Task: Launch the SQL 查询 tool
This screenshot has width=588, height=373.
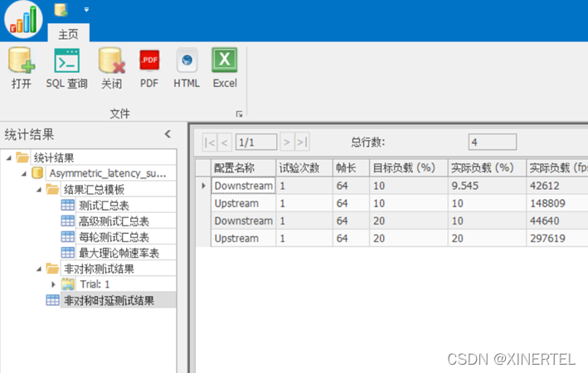Action: pyautogui.click(x=66, y=68)
